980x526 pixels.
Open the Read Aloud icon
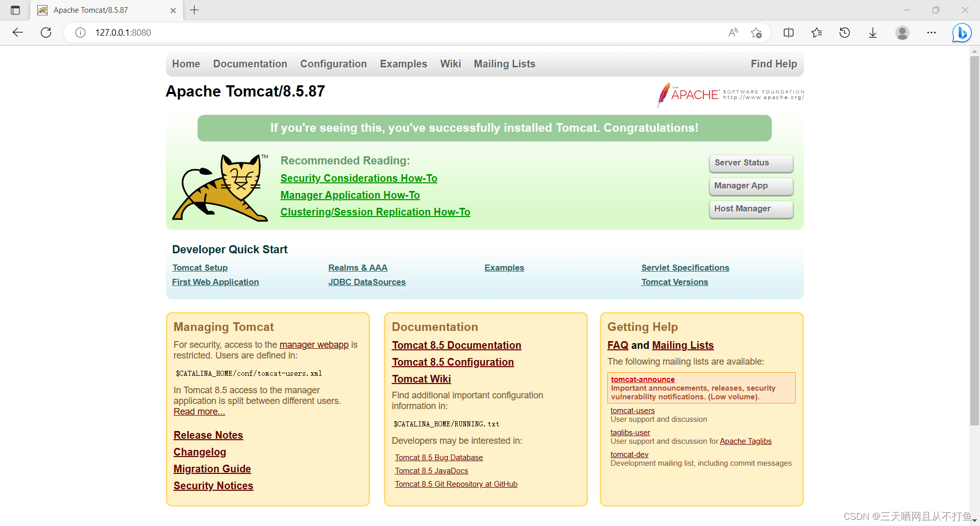click(733, 33)
